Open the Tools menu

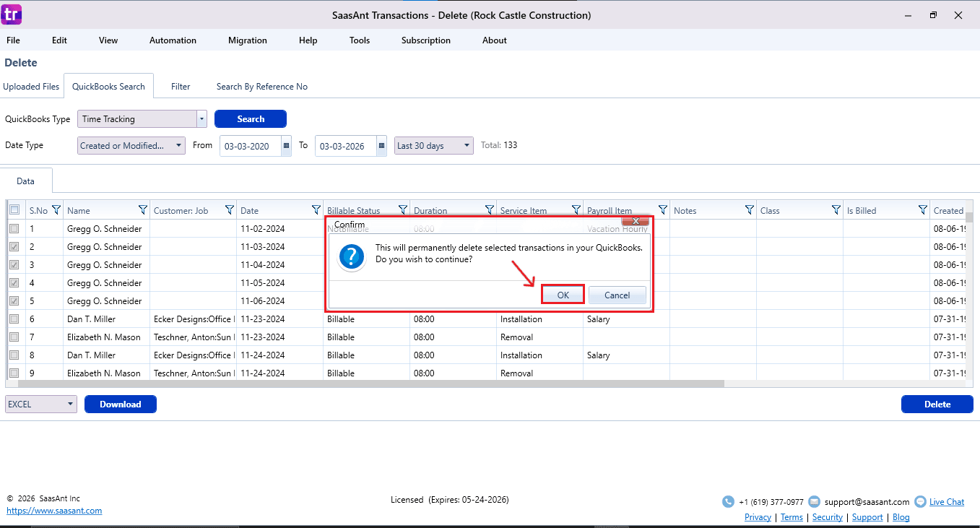[360, 40]
